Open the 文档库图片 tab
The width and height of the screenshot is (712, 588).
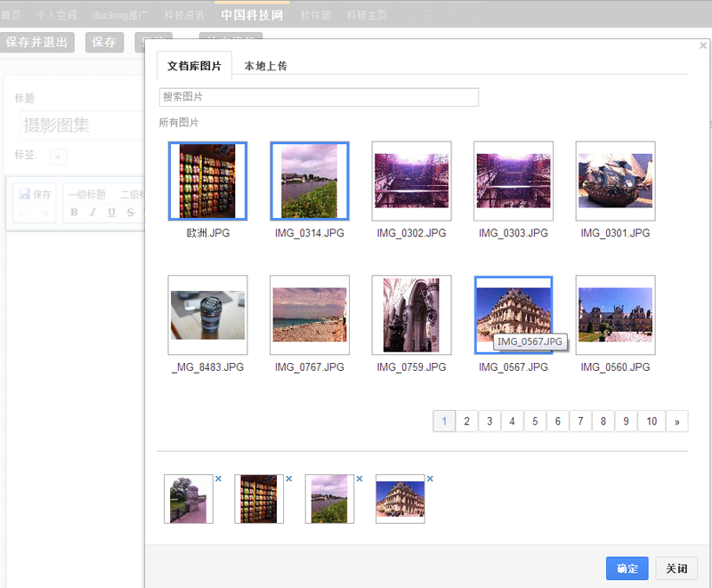point(194,66)
